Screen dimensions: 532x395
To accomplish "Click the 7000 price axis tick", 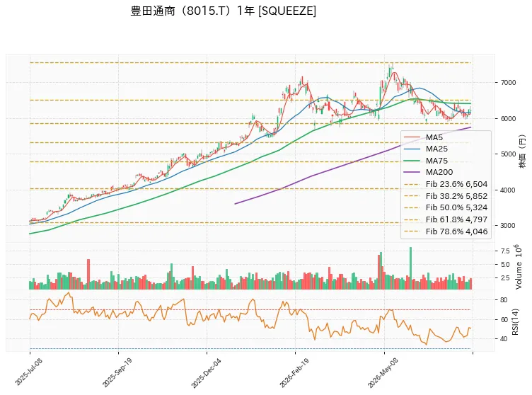I will [x=507, y=83].
